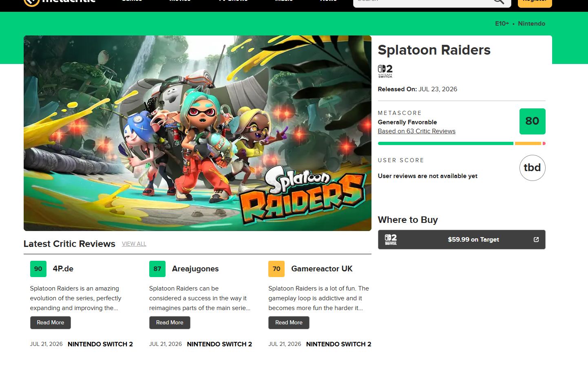Click the 70 score badge for Gamereactor UK

click(276, 269)
